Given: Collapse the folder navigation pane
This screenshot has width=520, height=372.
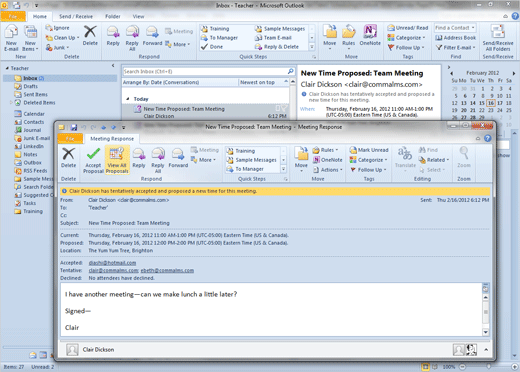Looking at the screenshot, I should coord(113,66).
